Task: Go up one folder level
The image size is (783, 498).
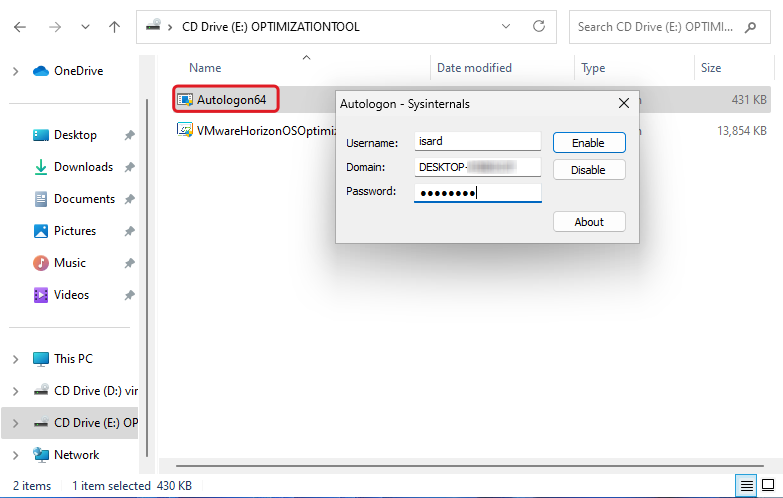Action: tap(114, 27)
